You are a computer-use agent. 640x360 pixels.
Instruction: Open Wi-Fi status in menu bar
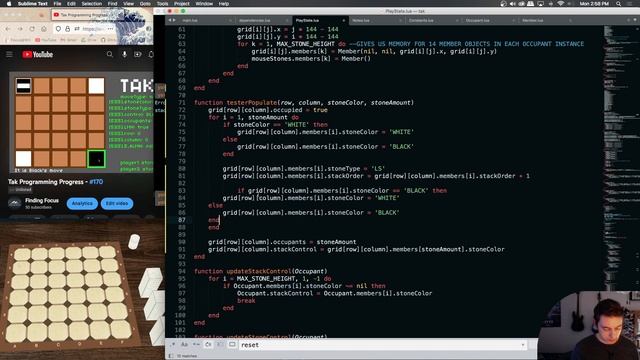pyautogui.click(x=560, y=4)
